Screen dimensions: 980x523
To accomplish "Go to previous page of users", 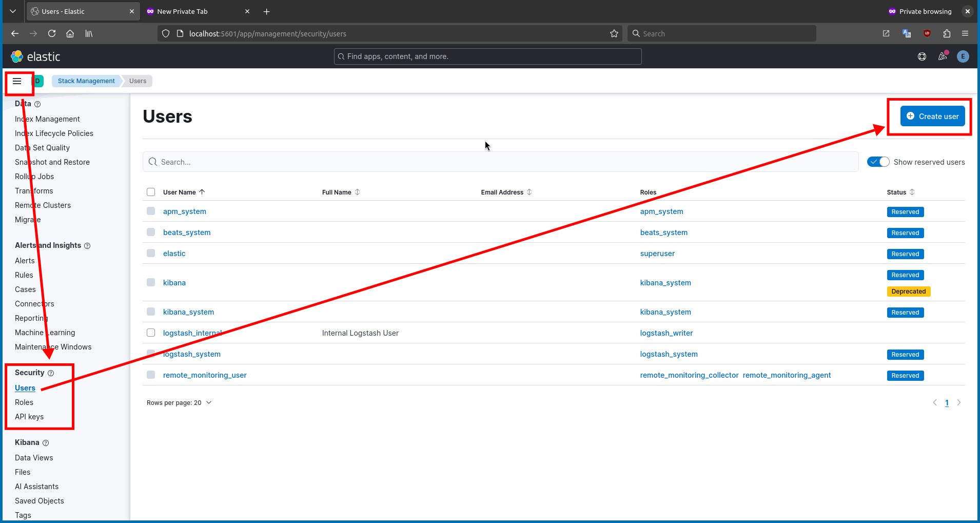I will [935, 402].
